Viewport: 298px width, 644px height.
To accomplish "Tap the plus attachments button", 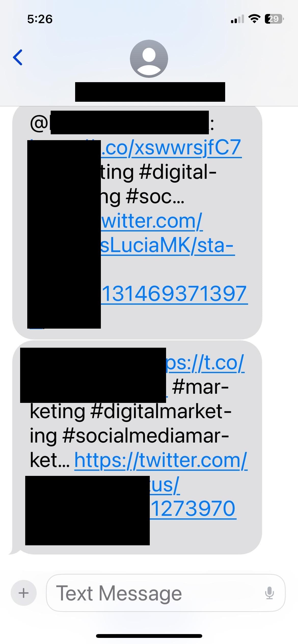I will 24,593.
